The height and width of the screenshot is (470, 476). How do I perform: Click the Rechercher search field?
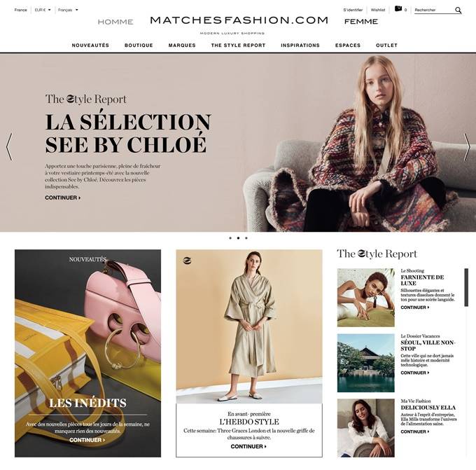[x=434, y=11]
